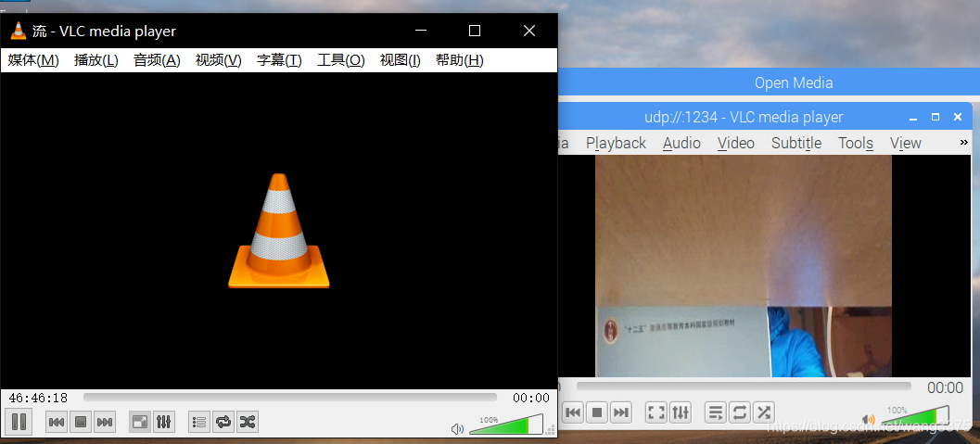Minimize the Chinese VLC window
Viewport: 980px width, 444px height.
tap(421, 31)
